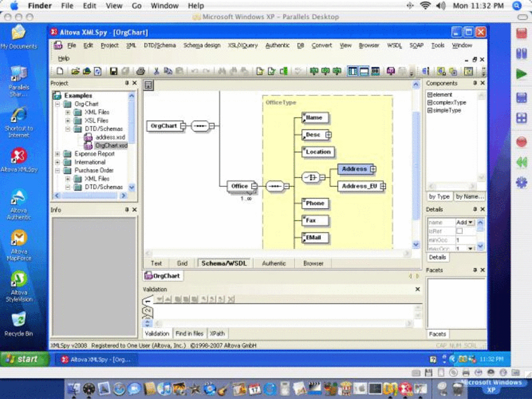Click the minOcc value field in Details
Image resolution: width=532 pixels, height=399 pixels.
[x=466, y=240]
